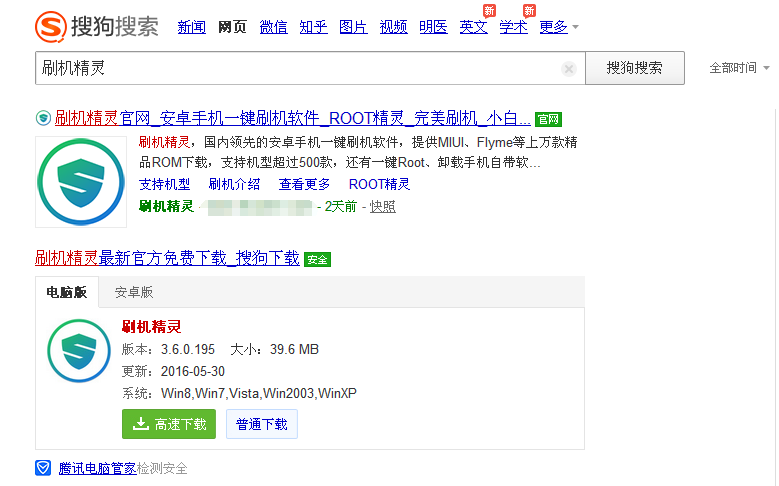Click the green 高速下载 button
The height and width of the screenshot is (486, 779).
coord(169,424)
